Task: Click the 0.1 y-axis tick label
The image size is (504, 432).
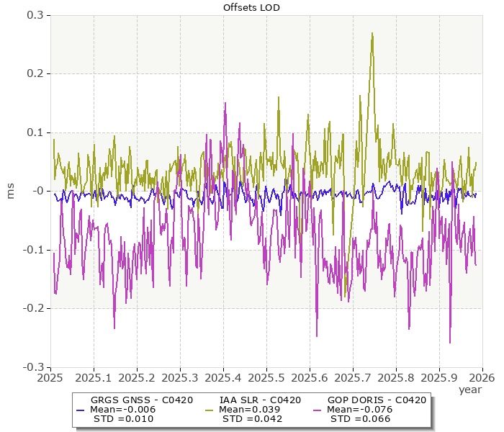Action: pyautogui.click(x=33, y=132)
